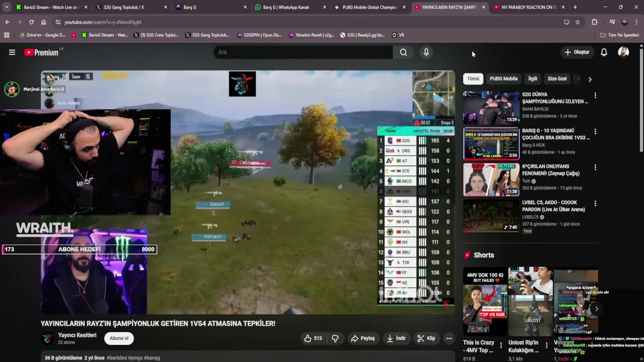Reload the page with refresh icon
644x362 pixels.
pyautogui.click(x=31, y=22)
